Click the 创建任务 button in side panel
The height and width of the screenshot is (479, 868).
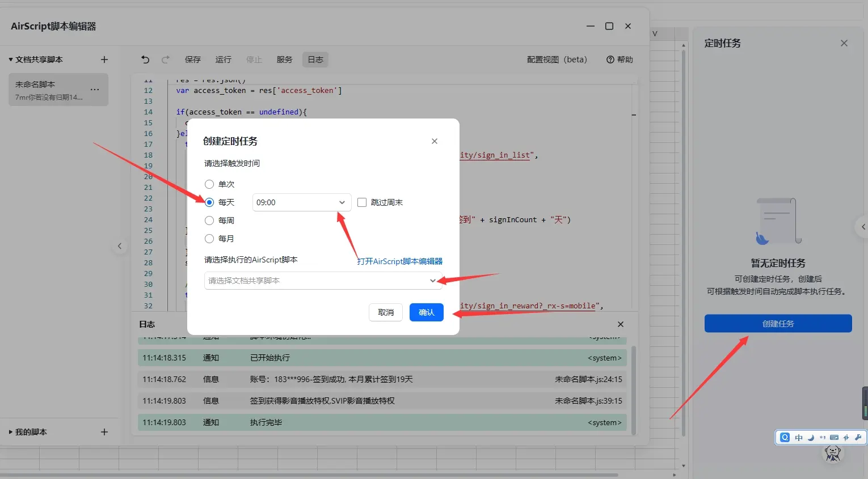point(778,324)
